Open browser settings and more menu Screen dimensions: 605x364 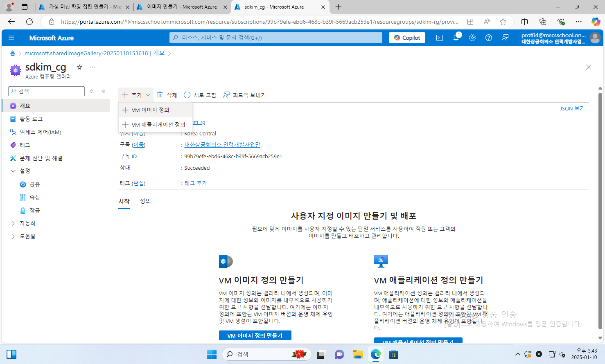point(579,22)
